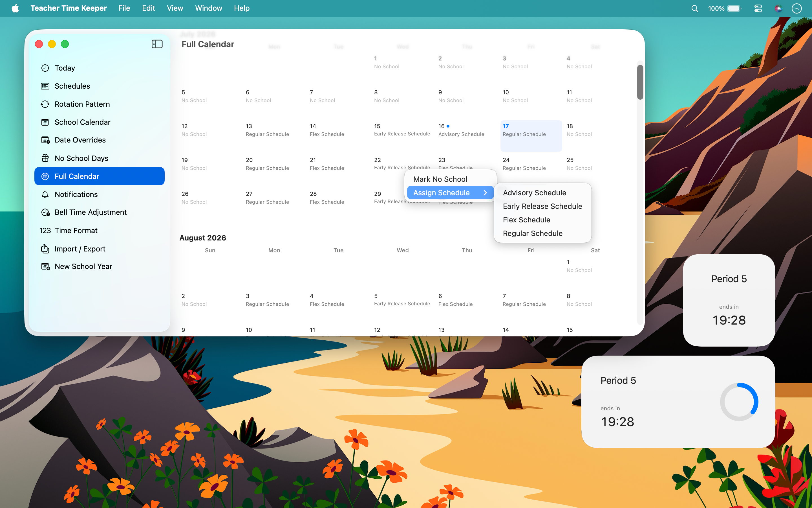Select July 12 No School day
Viewport: 812px width, 508px height.
pyautogui.click(x=210, y=136)
